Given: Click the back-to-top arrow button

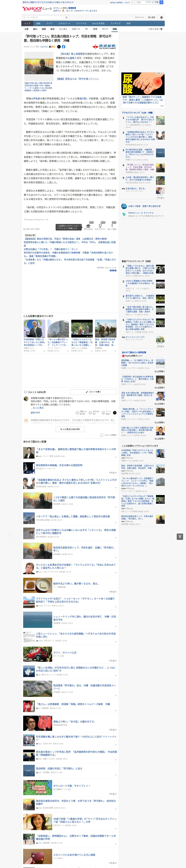Looking at the screenshot, I should click(x=180, y=537).
